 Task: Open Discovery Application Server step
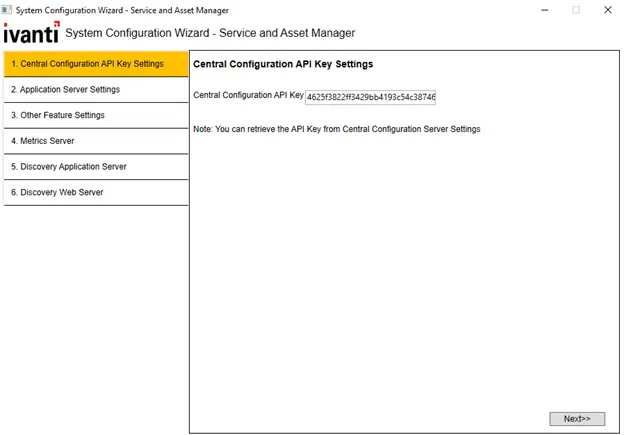coord(96,167)
